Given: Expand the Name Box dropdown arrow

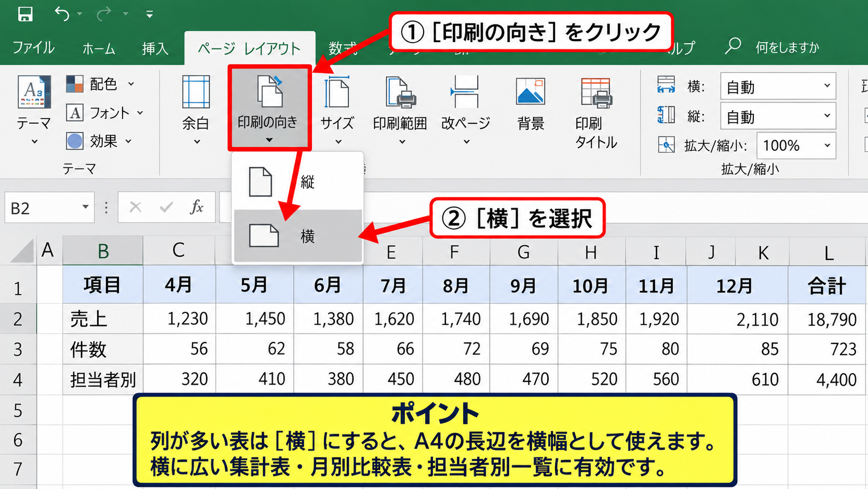Looking at the screenshot, I should 85,207.
